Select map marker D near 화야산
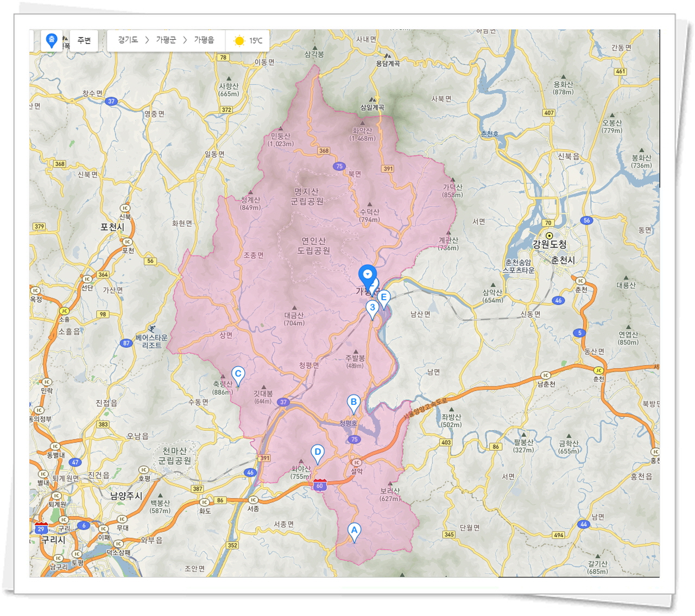 pos(318,454)
